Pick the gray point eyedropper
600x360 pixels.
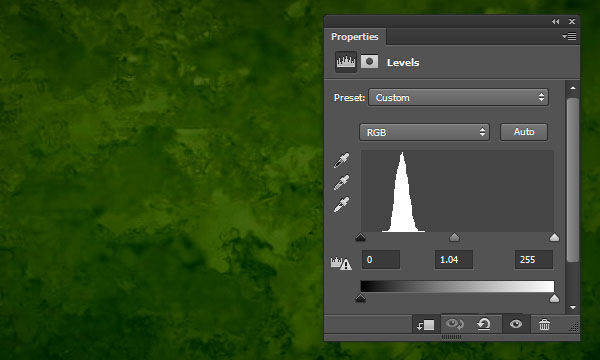[x=341, y=182]
